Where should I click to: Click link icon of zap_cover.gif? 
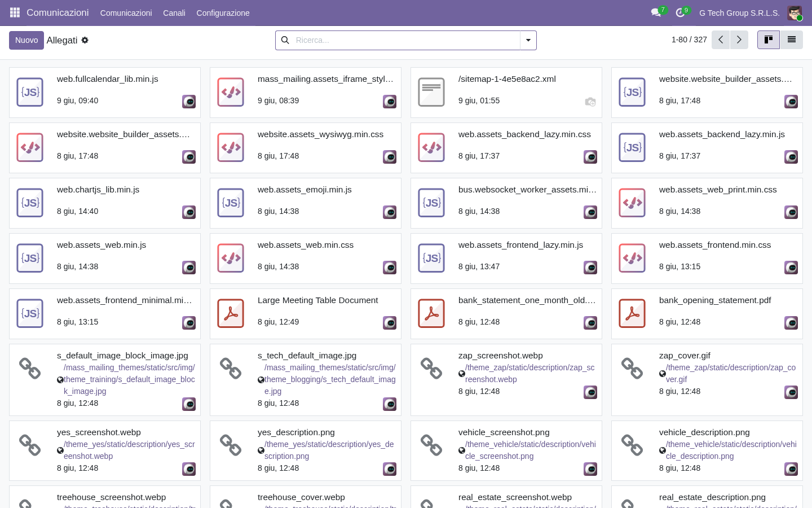632,369
